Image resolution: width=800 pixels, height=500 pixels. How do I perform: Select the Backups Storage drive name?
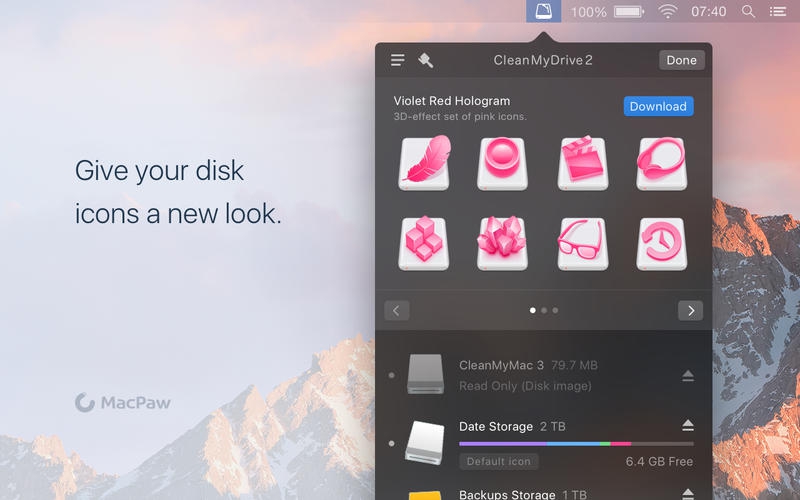[x=507, y=494]
